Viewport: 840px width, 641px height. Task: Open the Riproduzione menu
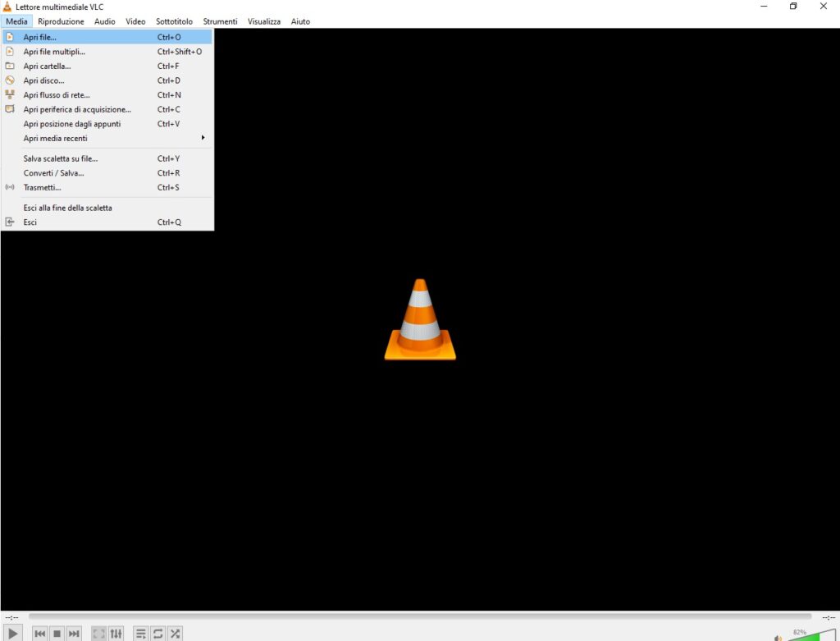(61, 21)
